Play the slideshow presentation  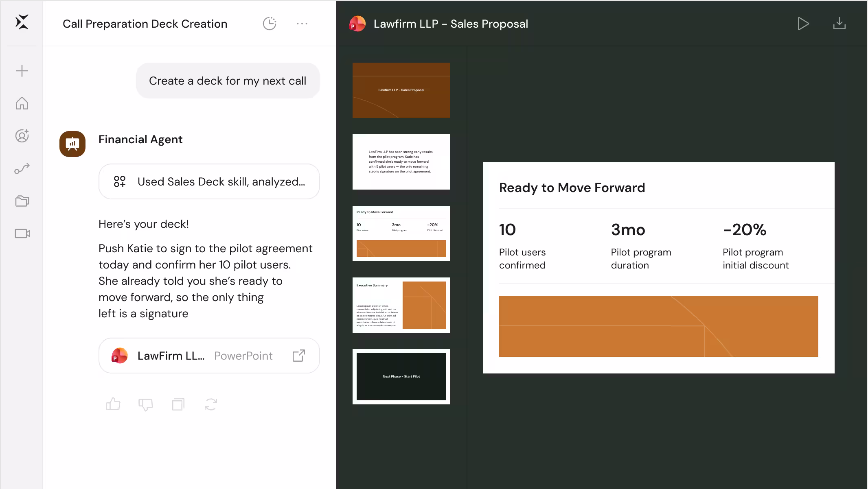click(x=803, y=24)
